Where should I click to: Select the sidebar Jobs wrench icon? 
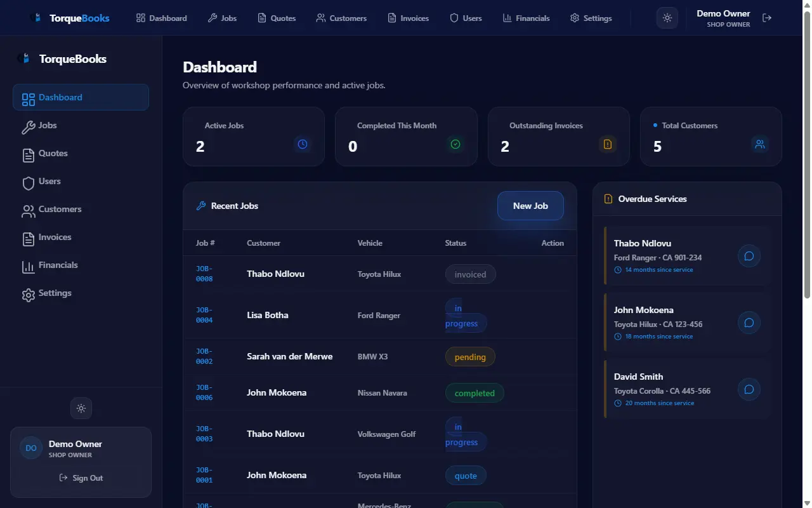(28, 128)
